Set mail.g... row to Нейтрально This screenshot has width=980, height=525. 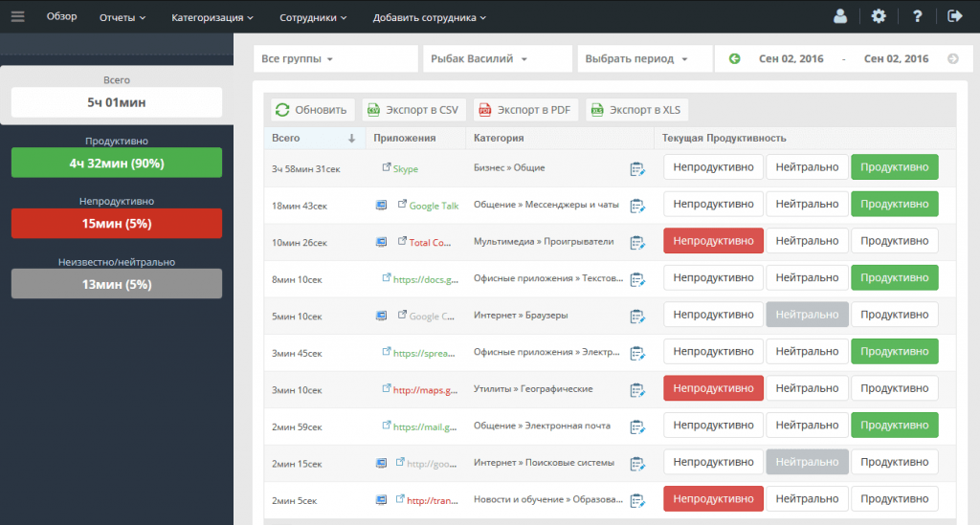click(x=807, y=426)
